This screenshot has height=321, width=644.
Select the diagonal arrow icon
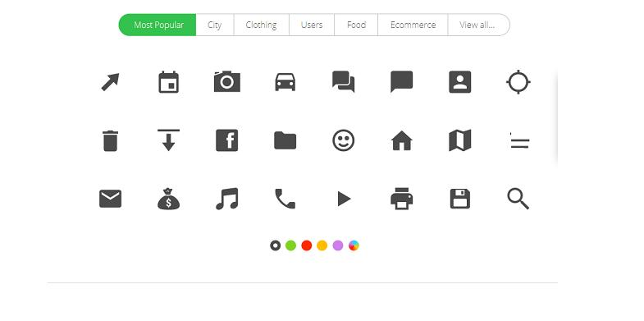[110, 82]
